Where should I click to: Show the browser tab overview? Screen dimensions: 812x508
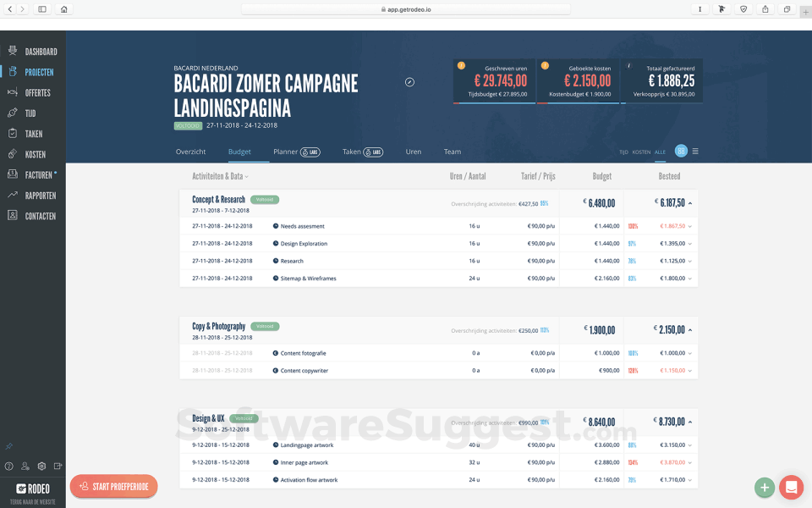[787, 9]
